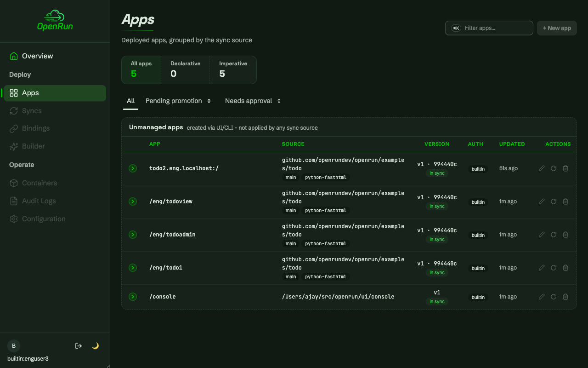Open Syncs in the sidebar
Viewport: 588px width, 368px height.
point(55,111)
